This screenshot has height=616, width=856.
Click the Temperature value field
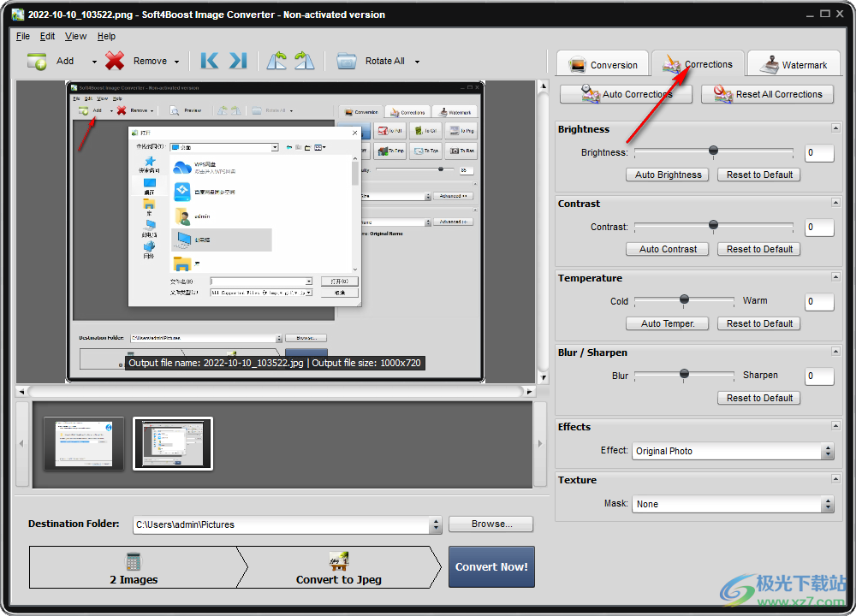coord(819,301)
